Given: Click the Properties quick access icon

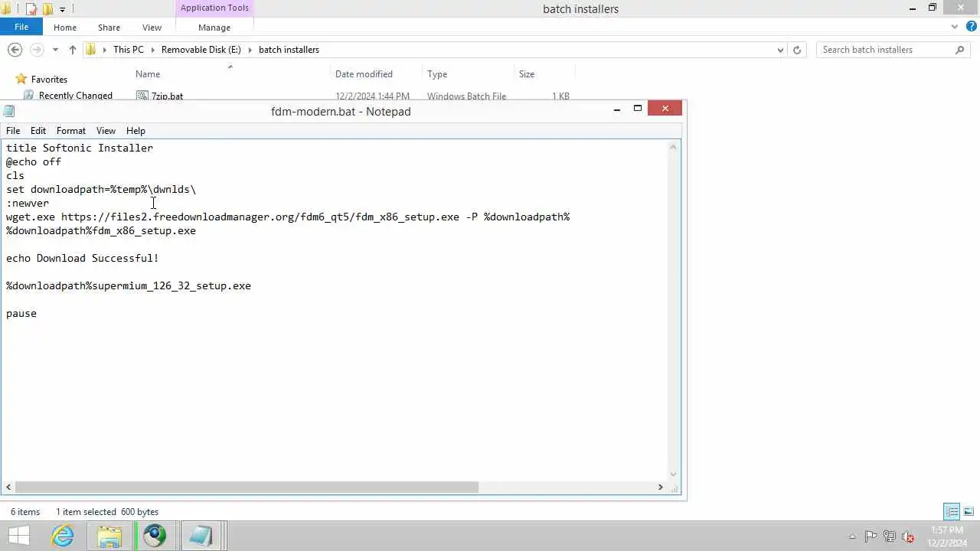Looking at the screenshot, I should [31, 9].
